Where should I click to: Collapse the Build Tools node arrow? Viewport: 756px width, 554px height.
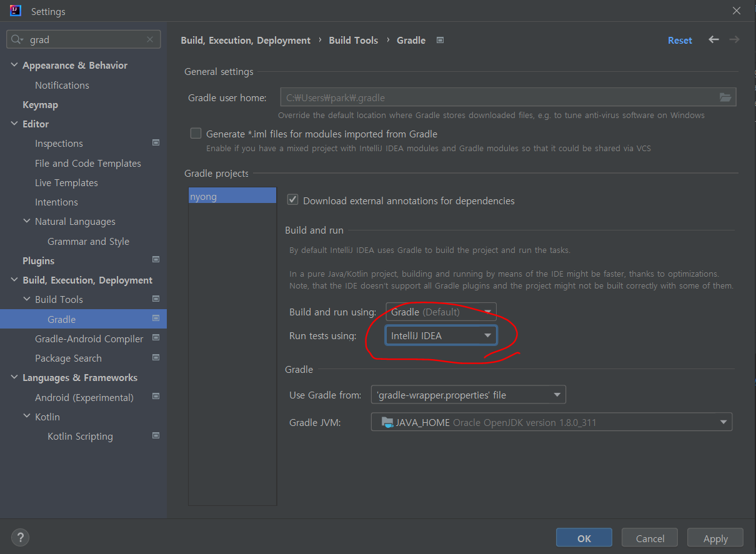[x=27, y=299]
